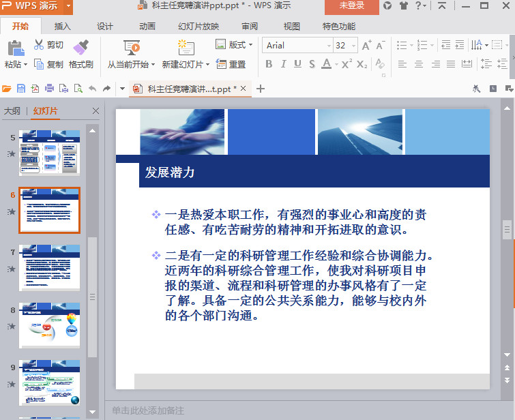The width and height of the screenshot is (515, 420).
Task: Start slideshow from current slide (从当前开始)
Action: pyautogui.click(x=132, y=48)
